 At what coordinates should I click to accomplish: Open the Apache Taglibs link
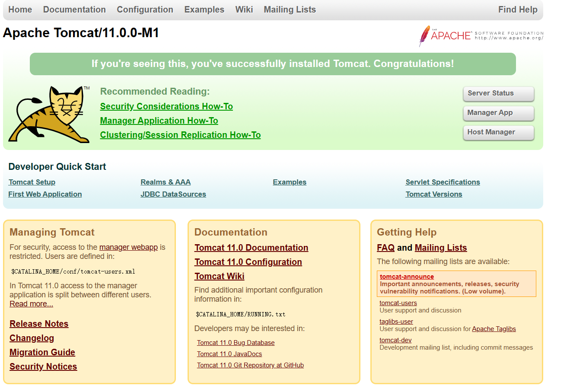click(x=494, y=329)
